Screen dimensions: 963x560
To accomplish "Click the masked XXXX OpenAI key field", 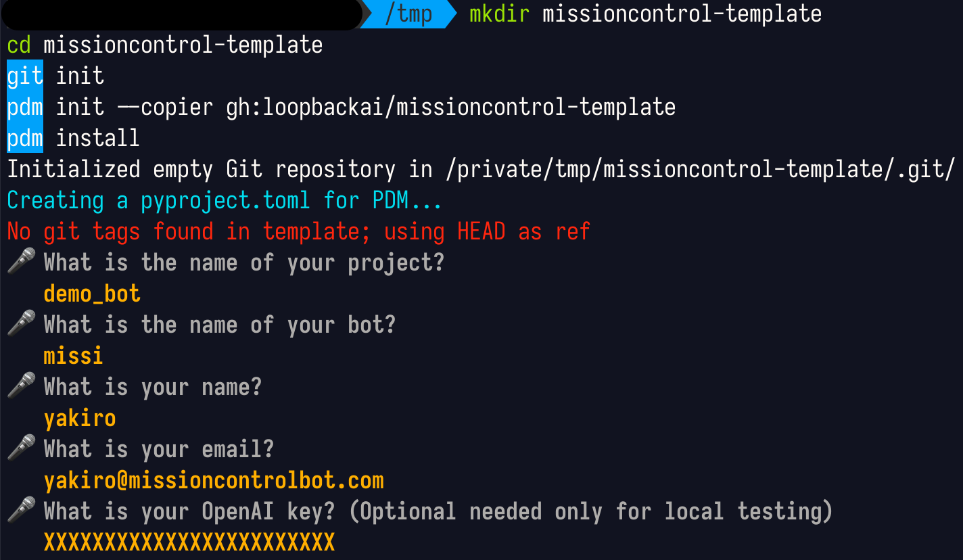I will (x=189, y=542).
